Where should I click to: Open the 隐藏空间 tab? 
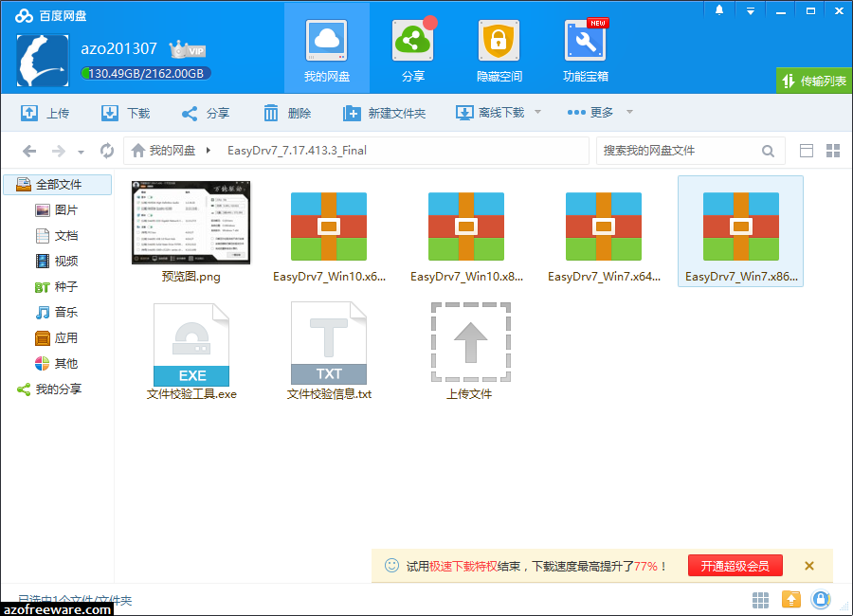(x=499, y=49)
